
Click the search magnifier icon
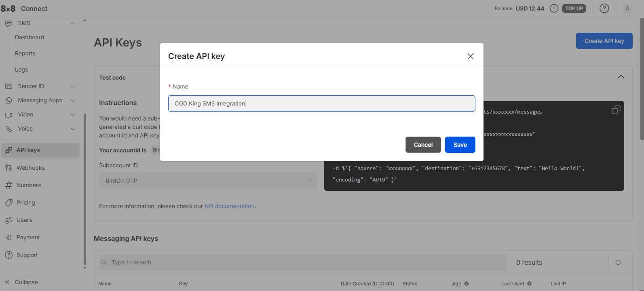(104, 262)
